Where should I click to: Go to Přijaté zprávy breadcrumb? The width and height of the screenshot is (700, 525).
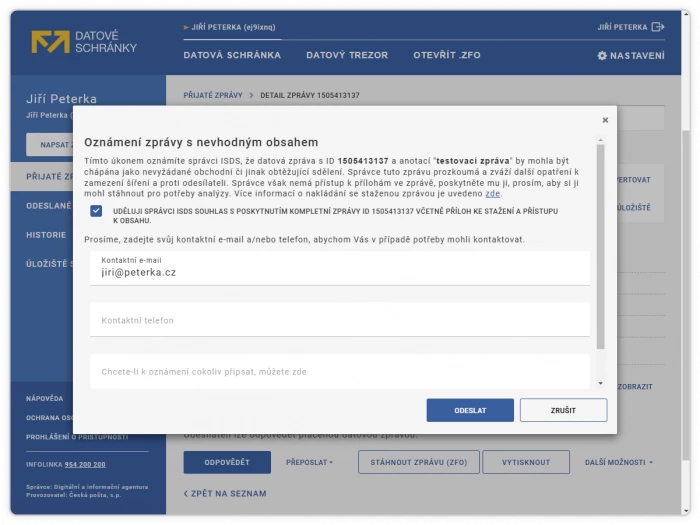click(213, 95)
